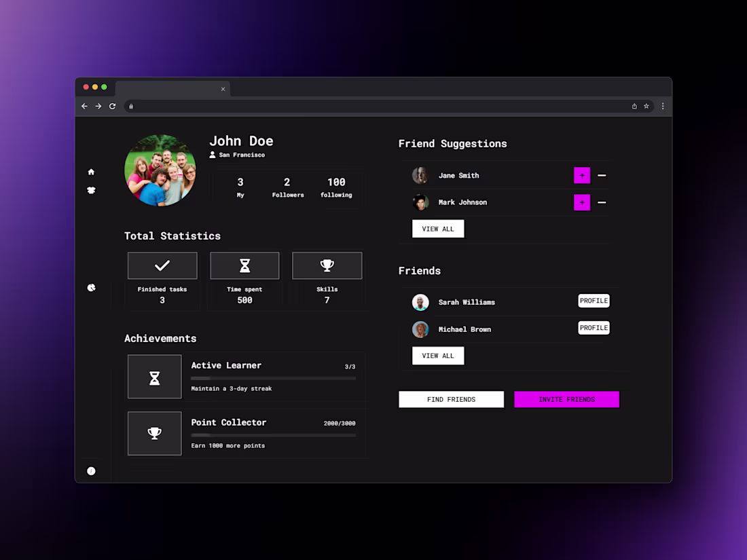Image resolution: width=747 pixels, height=560 pixels.
Task: Select the profile icon in the sidebar
Action: tap(91, 191)
